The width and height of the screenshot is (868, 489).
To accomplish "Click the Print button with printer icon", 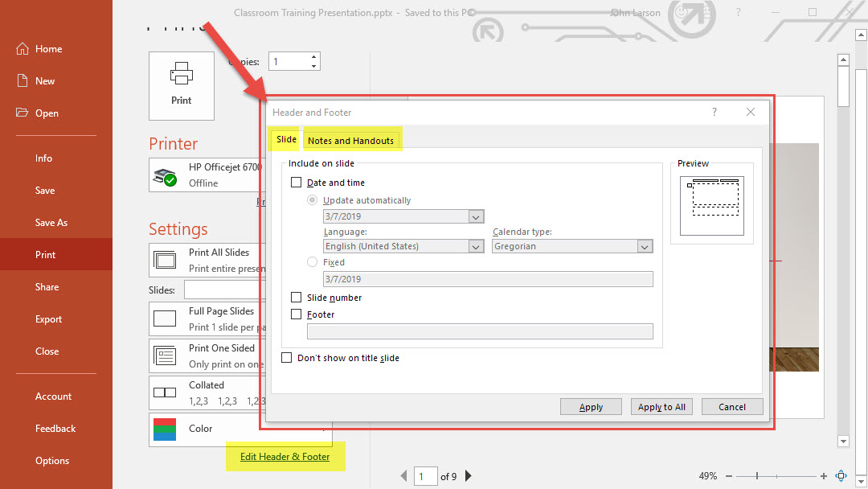I will (181, 85).
